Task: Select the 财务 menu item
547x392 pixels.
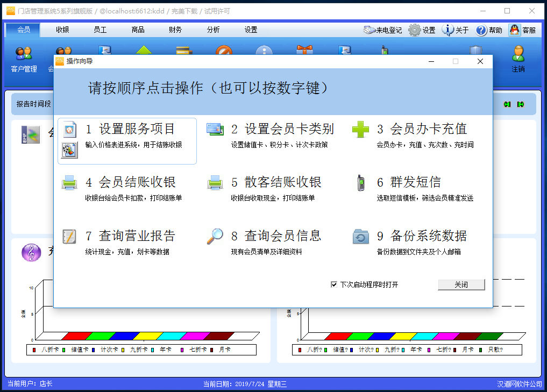Action: (x=174, y=30)
